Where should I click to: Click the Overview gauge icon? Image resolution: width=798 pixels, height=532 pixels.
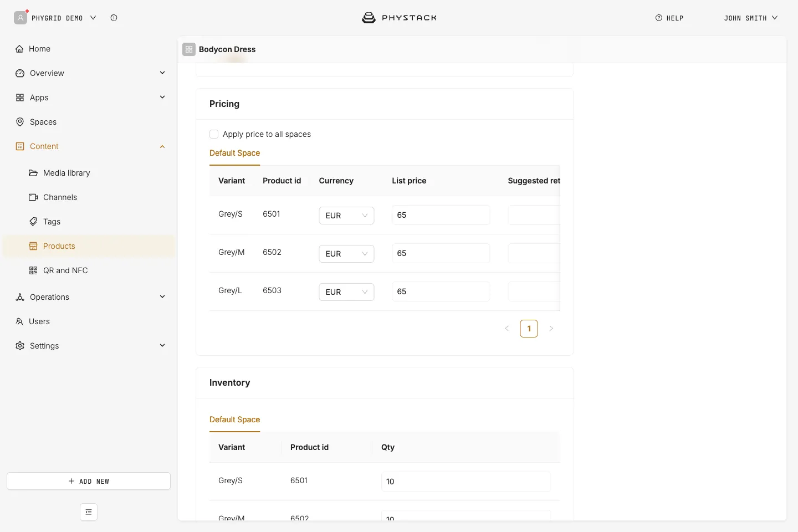20,73
